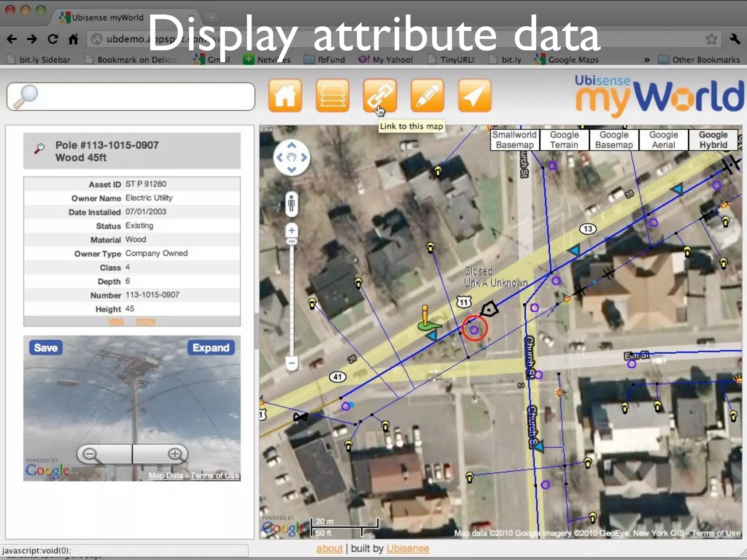Screen dimensions: 747x560
Task: Open the fbFund bookmarks folder
Action: (x=324, y=59)
